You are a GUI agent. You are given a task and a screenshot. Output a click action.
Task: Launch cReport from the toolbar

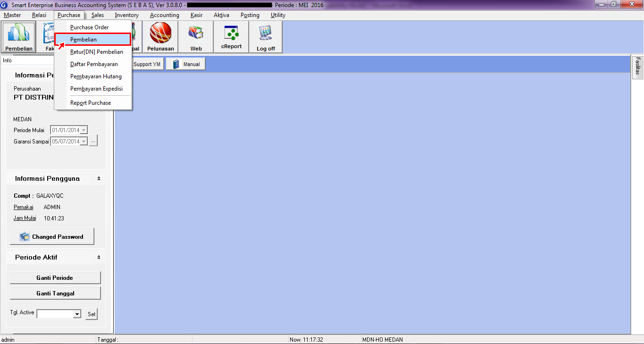click(x=231, y=37)
